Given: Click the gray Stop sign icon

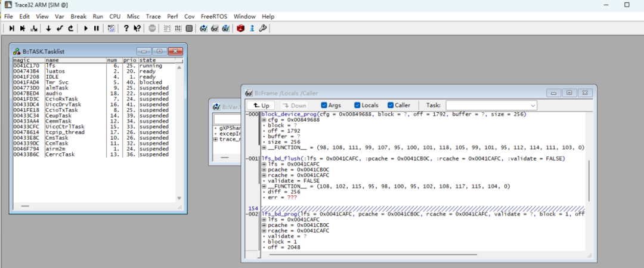Looking at the screenshot, I should [x=153, y=29].
